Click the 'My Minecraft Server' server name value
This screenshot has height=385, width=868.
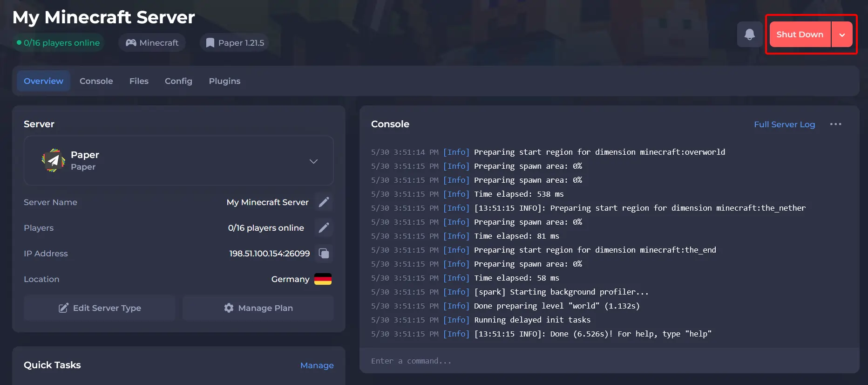click(x=268, y=202)
